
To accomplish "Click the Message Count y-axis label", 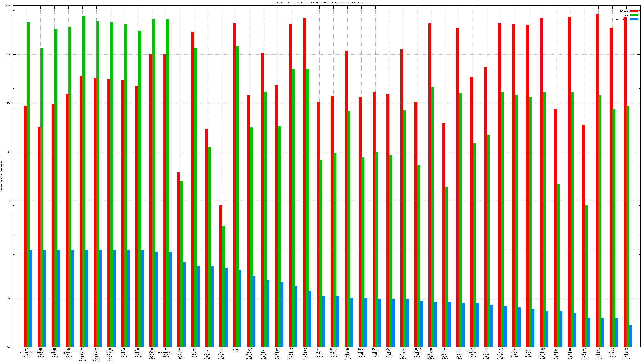I will point(2,176).
